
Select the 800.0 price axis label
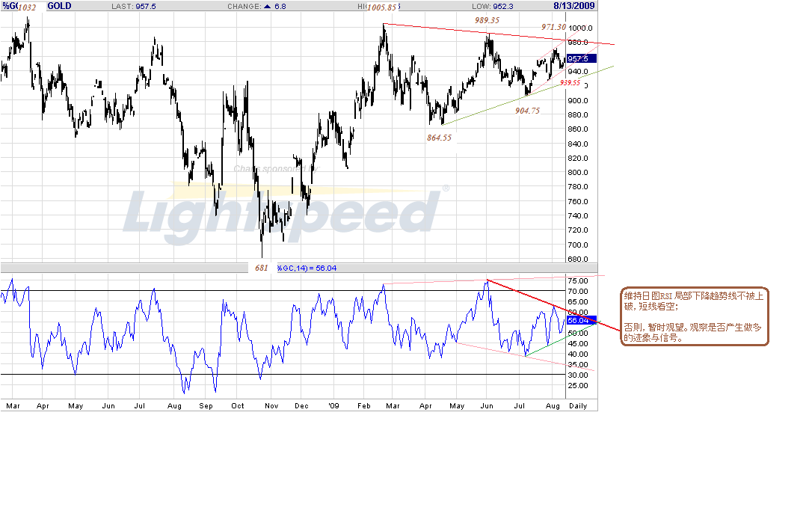[578, 173]
